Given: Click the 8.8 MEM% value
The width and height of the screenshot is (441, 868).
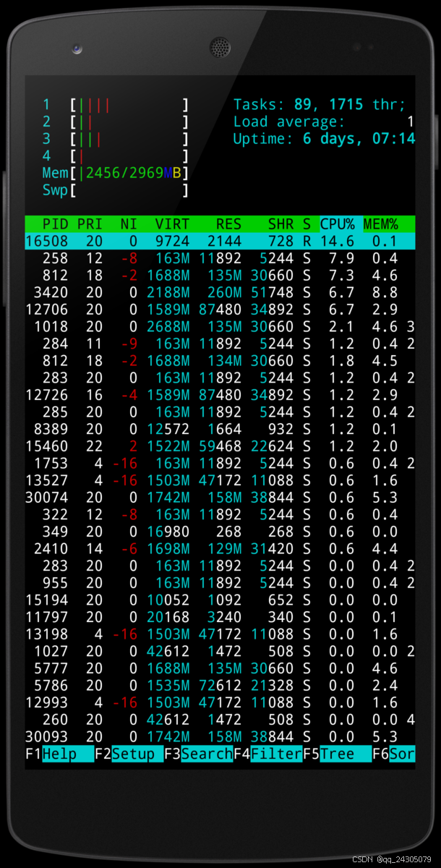Looking at the screenshot, I should (385, 292).
